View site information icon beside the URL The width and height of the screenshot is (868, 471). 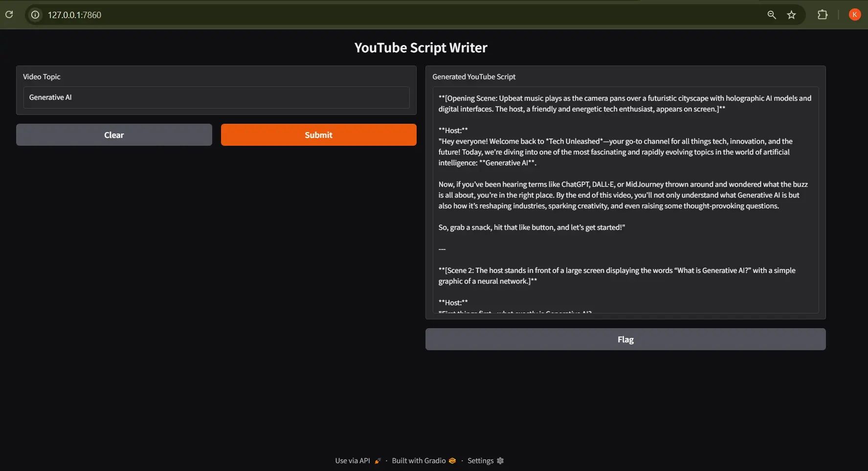point(35,15)
